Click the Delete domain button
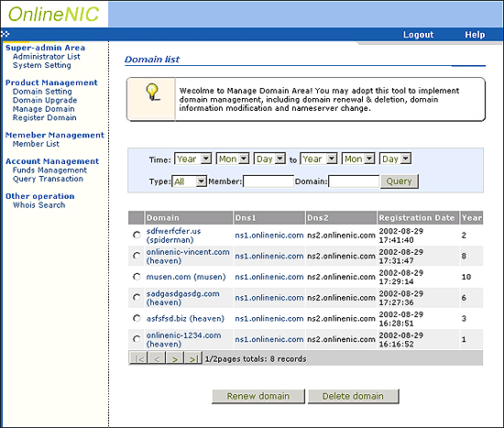 (353, 396)
